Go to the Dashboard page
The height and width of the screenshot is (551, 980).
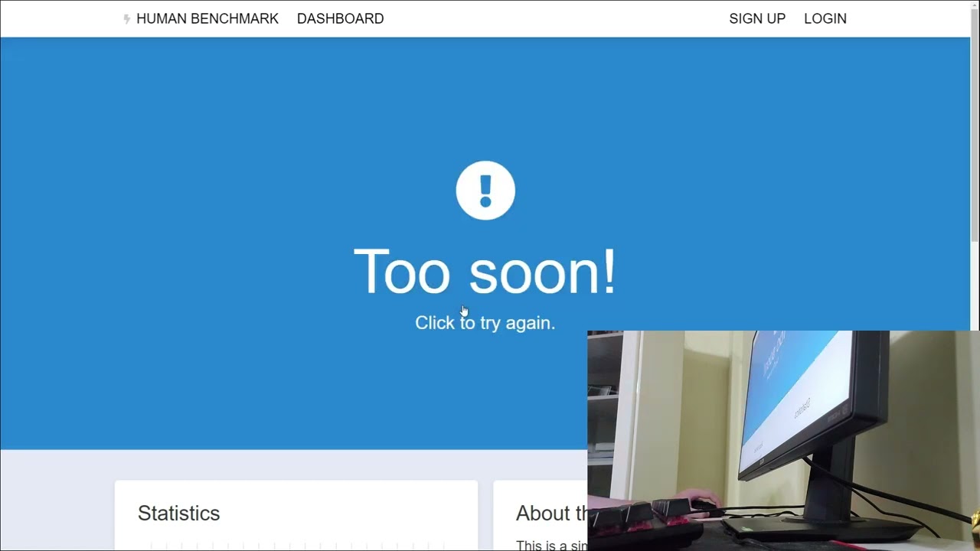point(341,18)
